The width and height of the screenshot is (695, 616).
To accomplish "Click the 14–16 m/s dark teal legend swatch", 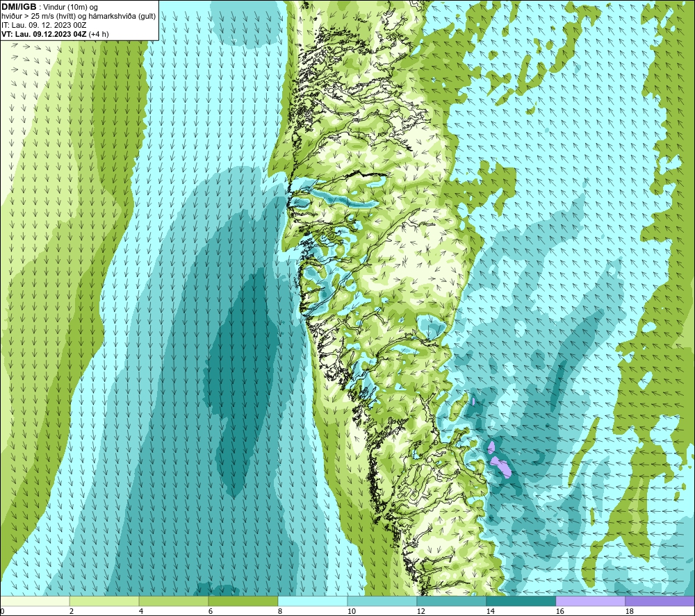I will tap(521, 601).
